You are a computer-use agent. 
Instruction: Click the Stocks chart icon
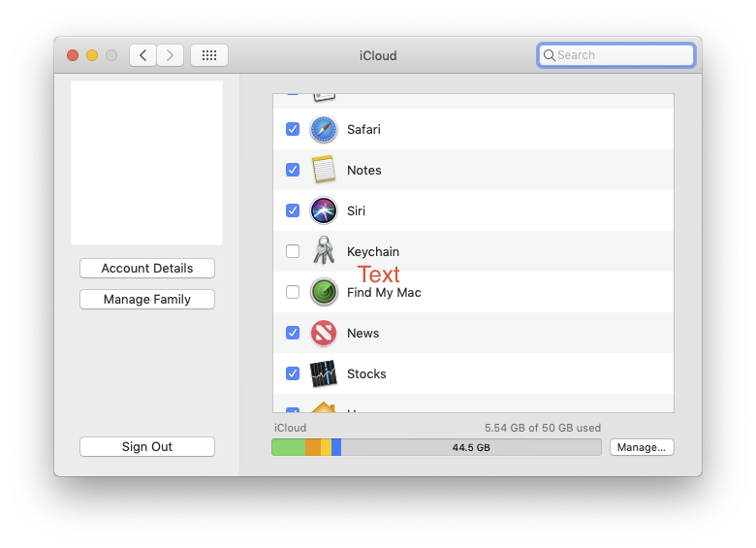[324, 373]
